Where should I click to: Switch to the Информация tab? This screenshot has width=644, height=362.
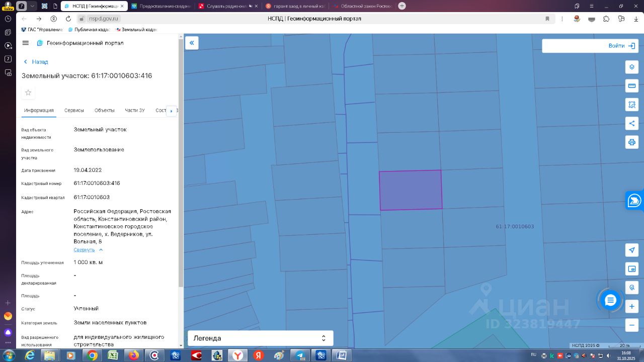pyautogui.click(x=39, y=111)
